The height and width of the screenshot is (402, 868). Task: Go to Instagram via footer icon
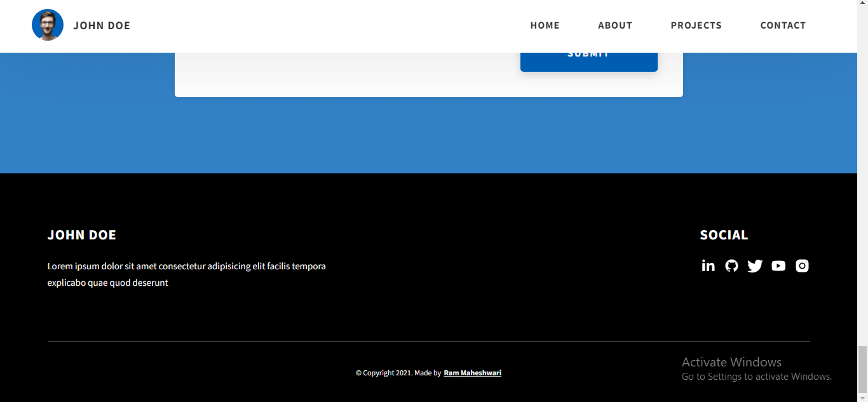pyautogui.click(x=802, y=266)
